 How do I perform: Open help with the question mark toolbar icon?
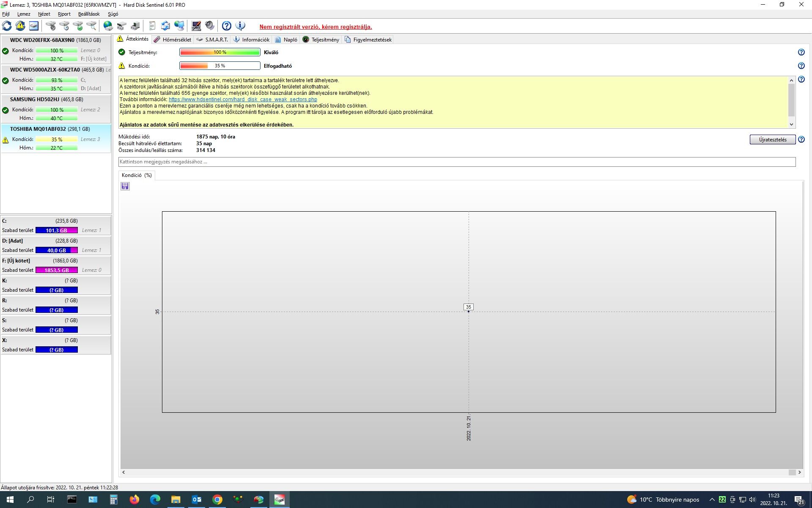pos(227,26)
